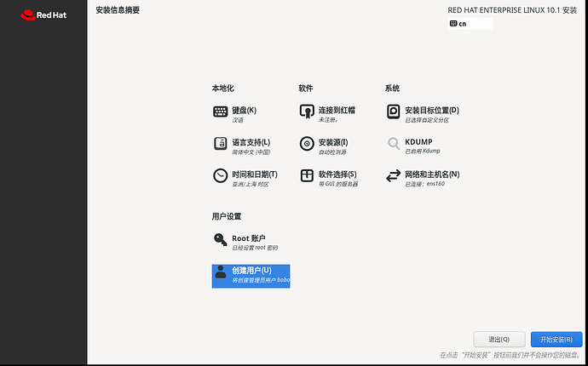Click the 已经设置 root 密码 status text

tap(255, 248)
